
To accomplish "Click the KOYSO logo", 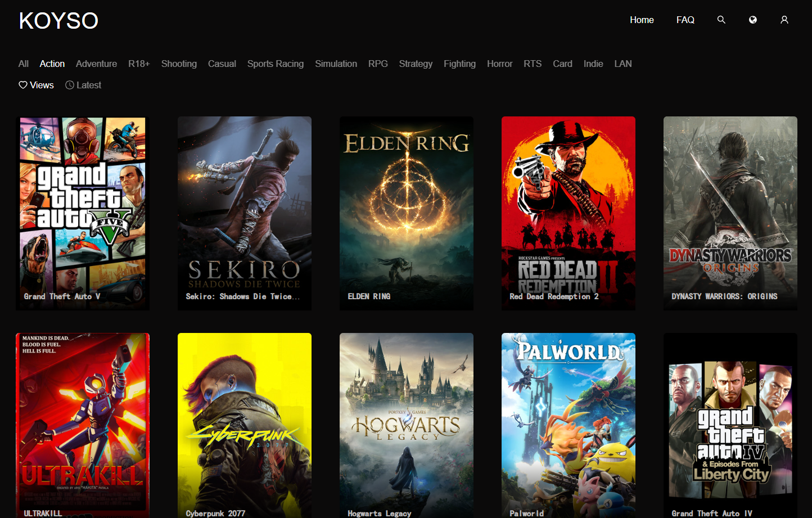I will click(x=58, y=21).
